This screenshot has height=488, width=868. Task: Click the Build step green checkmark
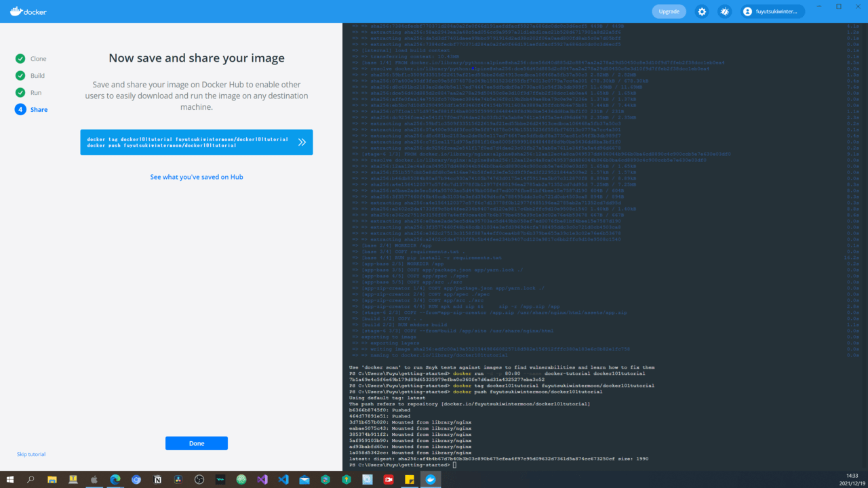pos(20,76)
